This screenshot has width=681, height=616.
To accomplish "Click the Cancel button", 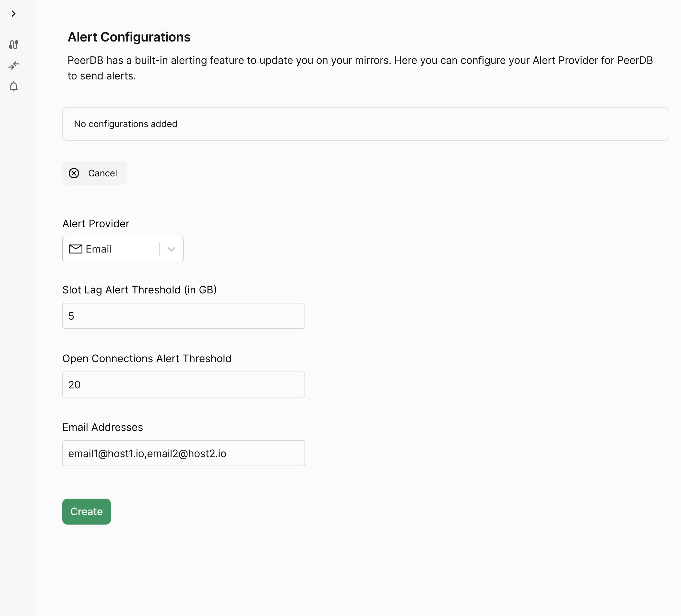I will click(x=95, y=173).
